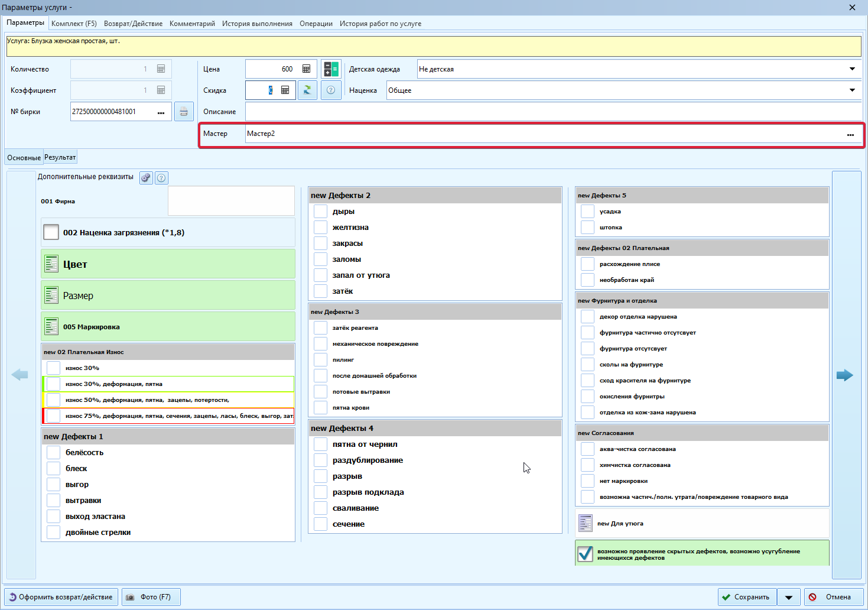
Task: Click the refresh discount icon next to Скидка
Action: 307,90
